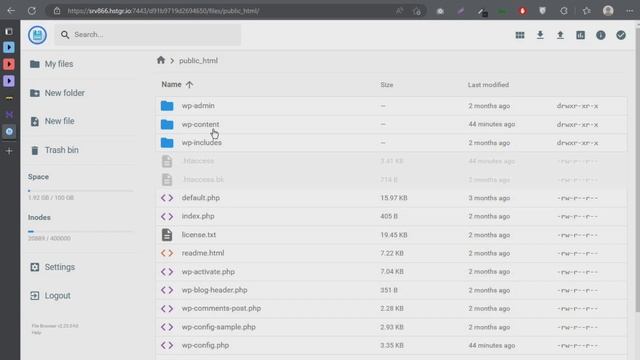
Task: Click the browser address bar URL
Action: (163, 11)
